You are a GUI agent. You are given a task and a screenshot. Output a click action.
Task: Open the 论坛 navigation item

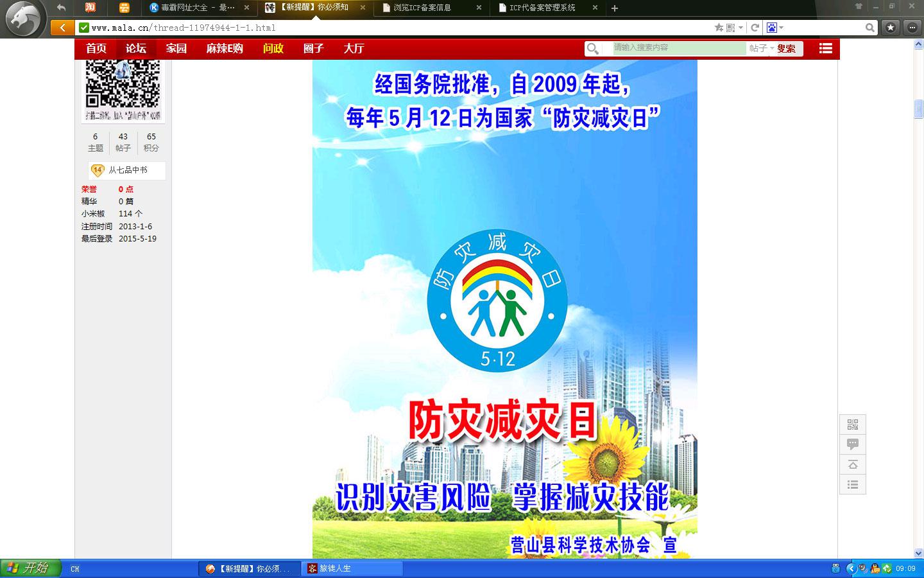pos(136,48)
